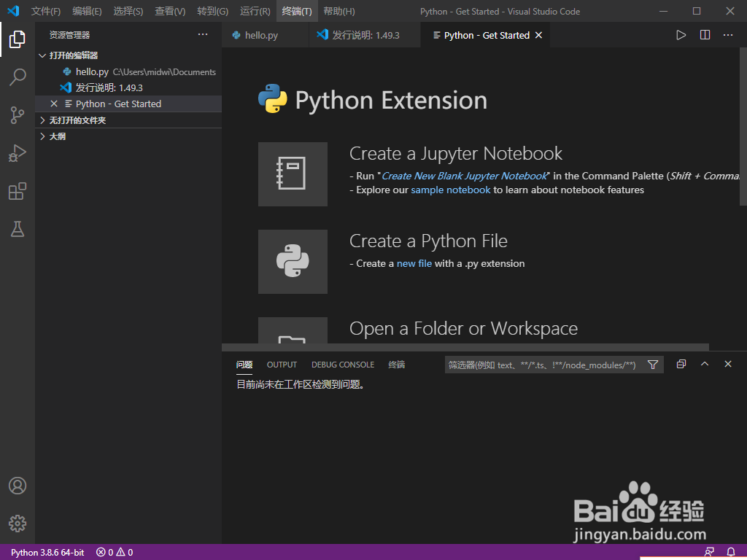Select the OUTPUT panel tab
The height and width of the screenshot is (560, 747).
pos(282,365)
